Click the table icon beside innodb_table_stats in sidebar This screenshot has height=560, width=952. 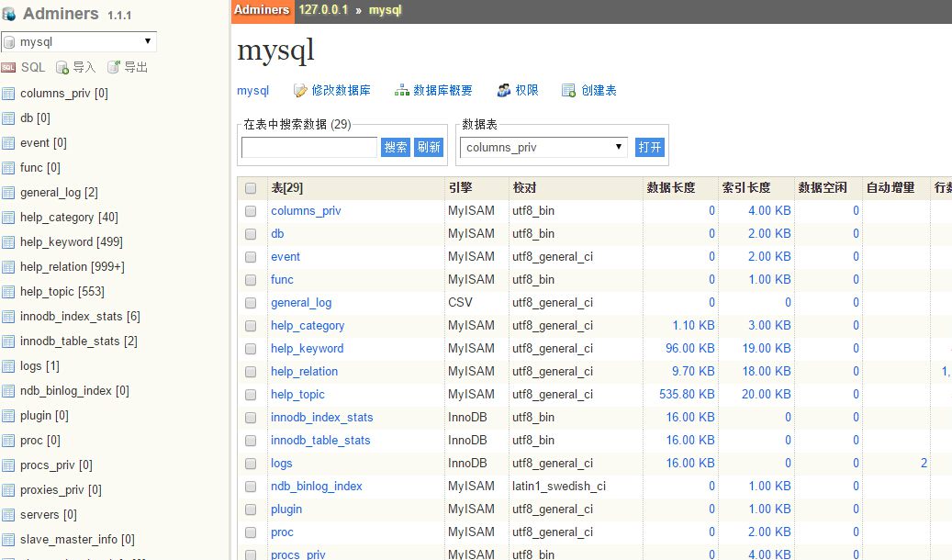pyautogui.click(x=8, y=342)
